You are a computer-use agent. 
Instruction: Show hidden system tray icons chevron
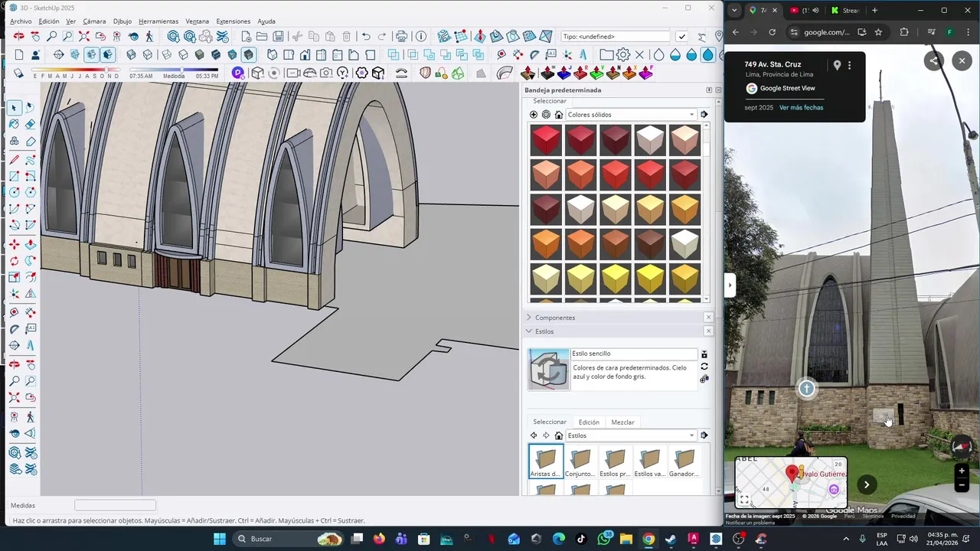pyautogui.click(x=846, y=539)
